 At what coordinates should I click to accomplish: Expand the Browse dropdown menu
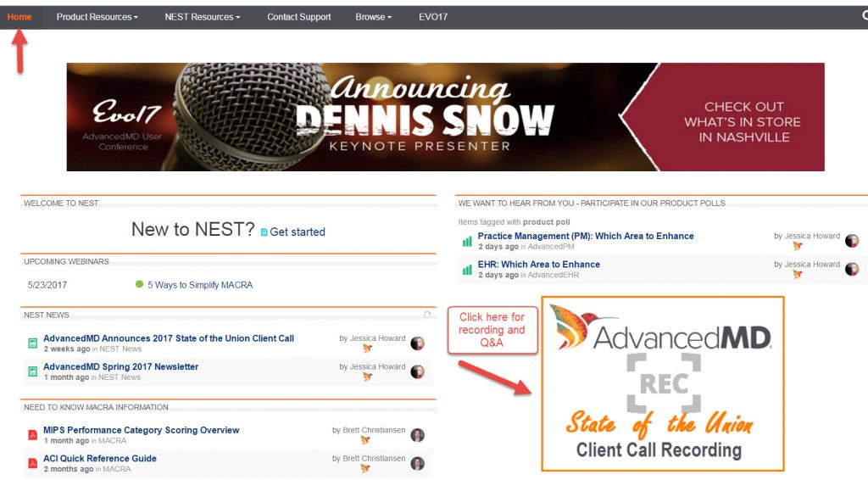coord(373,17)
